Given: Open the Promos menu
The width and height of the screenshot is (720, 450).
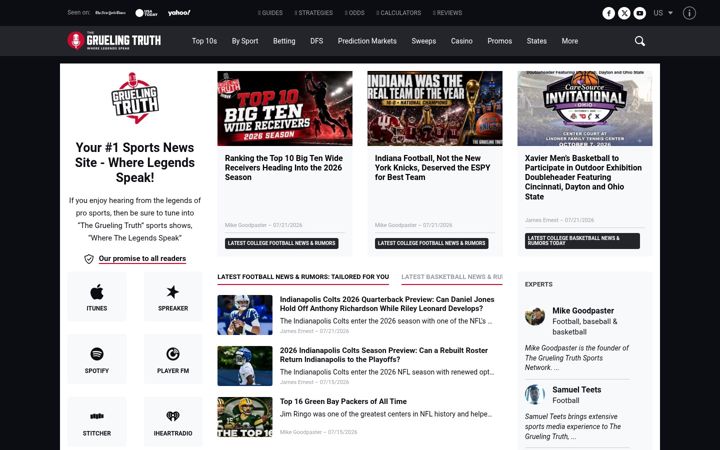Looking at the screenshot, I should click(x=500, y=41).
